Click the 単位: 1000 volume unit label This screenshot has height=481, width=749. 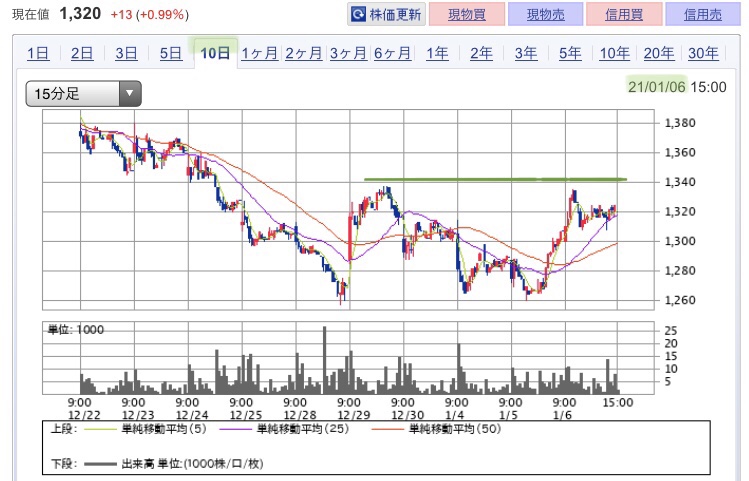point(75,330)
